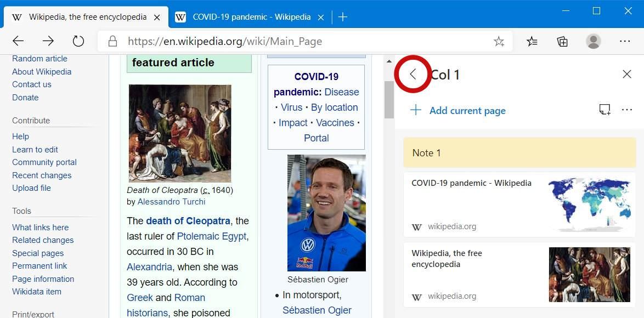Open the What links here tool

(41, 228)
